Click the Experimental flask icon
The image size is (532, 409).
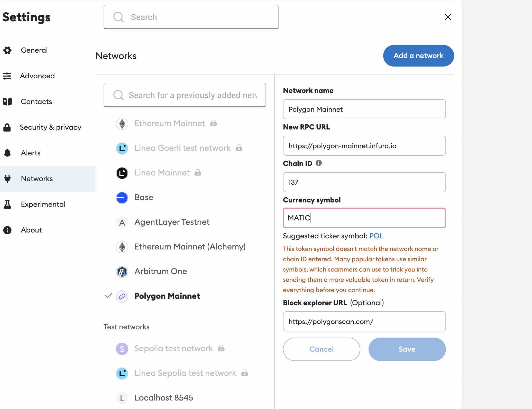(7, 204)
